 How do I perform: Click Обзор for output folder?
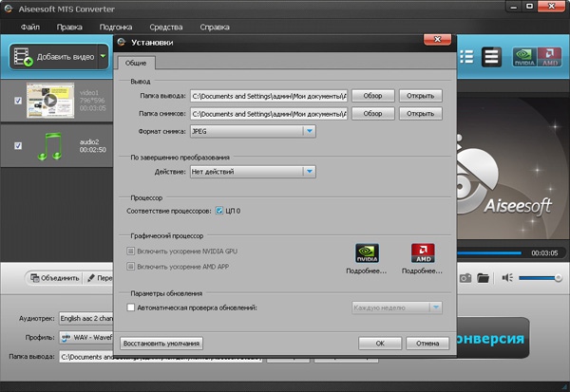373,96
